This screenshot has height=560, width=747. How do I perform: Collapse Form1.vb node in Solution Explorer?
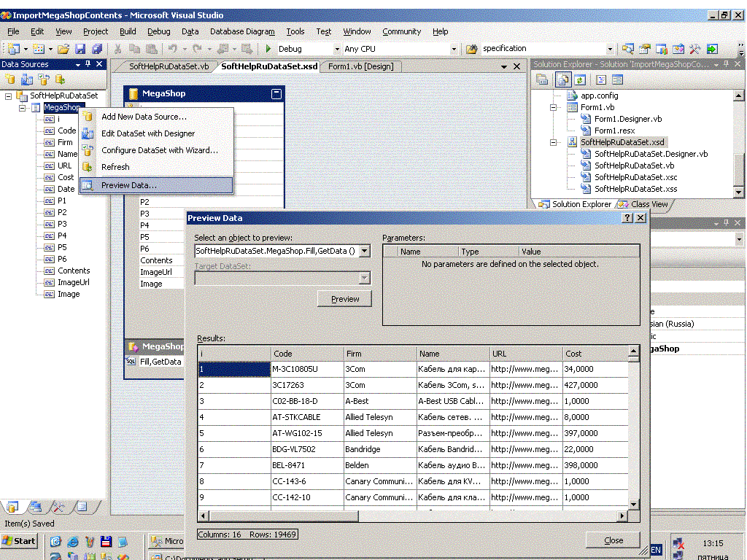[x=553, y=108]
